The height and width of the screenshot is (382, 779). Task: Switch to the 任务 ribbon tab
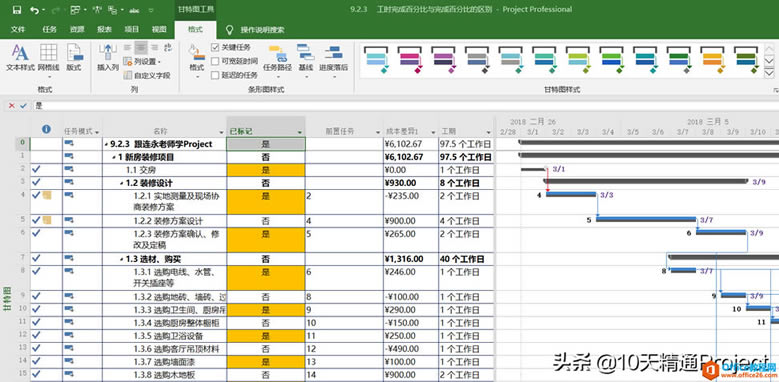[50, 29]
